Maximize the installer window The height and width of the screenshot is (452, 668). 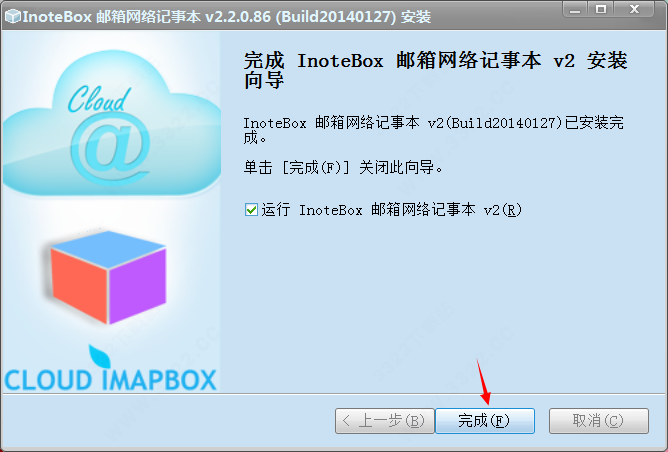(601, 9)
